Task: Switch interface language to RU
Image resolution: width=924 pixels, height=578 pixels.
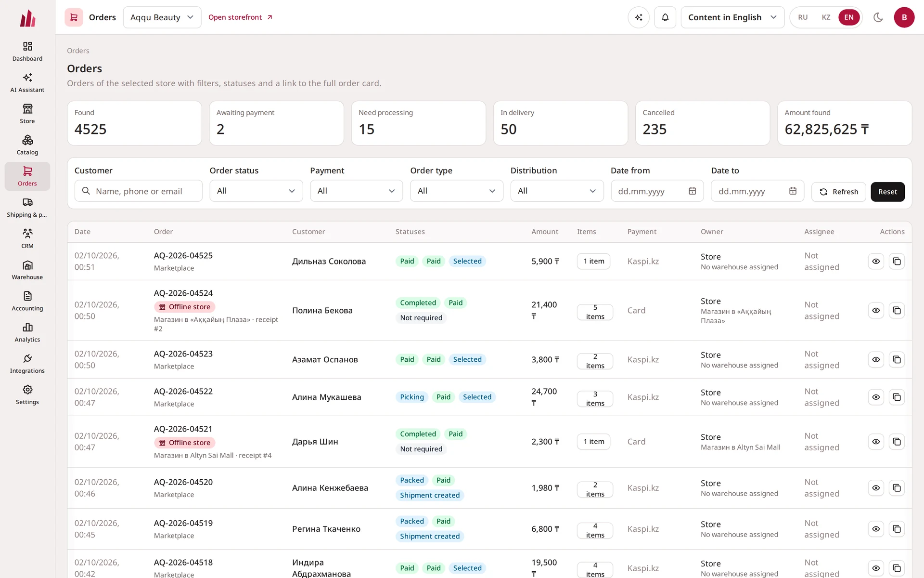Action: 803,17
